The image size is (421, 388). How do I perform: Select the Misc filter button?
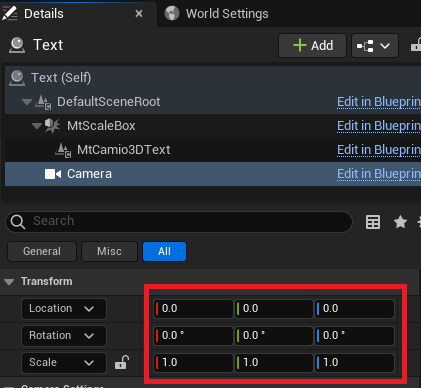pos(109,251)
